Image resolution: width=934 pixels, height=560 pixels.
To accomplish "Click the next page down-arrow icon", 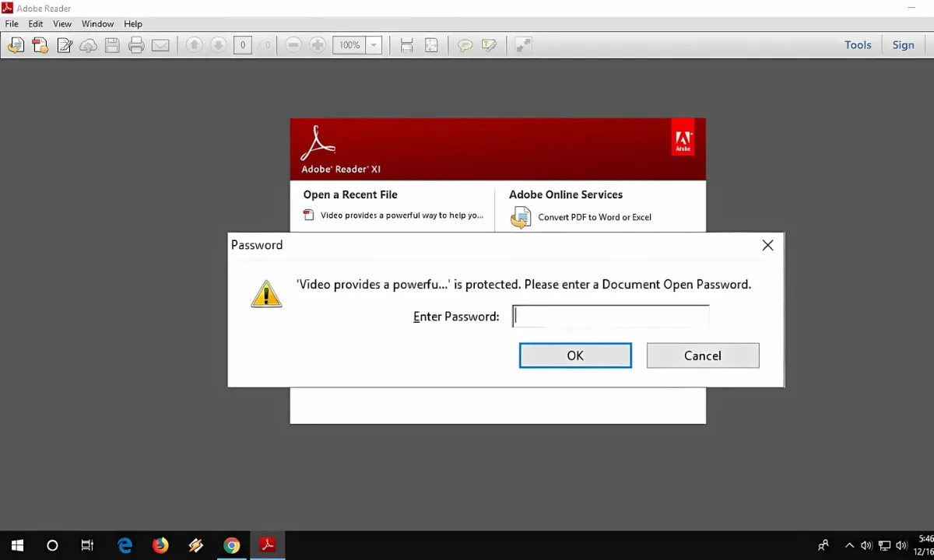I will pyautogui.click(x=219, y=45).
